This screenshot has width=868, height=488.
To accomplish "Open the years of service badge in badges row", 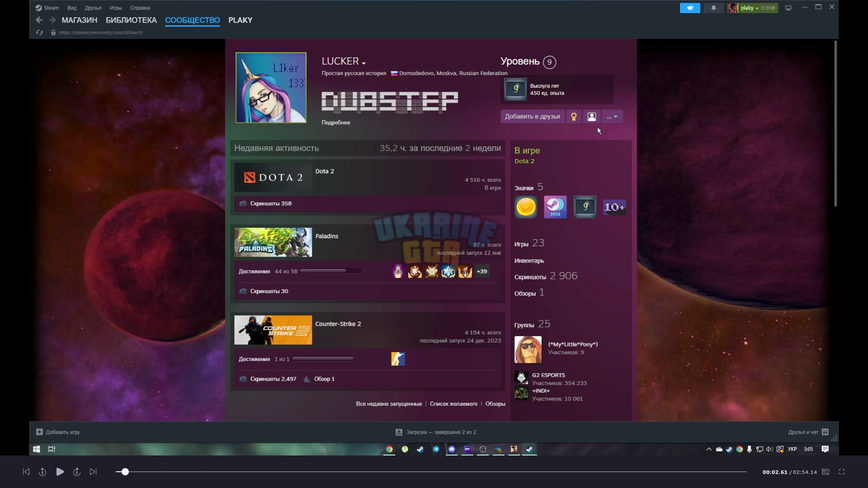I will tap(585, 207).
